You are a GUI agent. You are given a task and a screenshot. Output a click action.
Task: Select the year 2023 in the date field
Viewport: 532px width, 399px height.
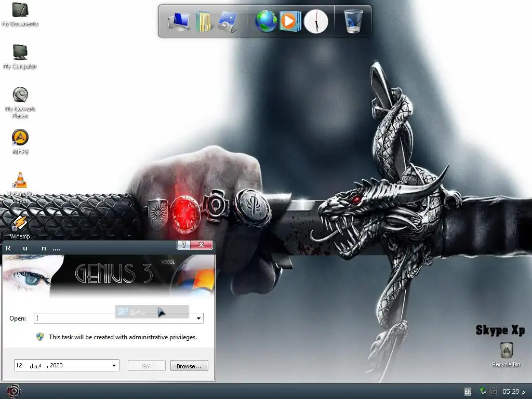pos(56,365)
